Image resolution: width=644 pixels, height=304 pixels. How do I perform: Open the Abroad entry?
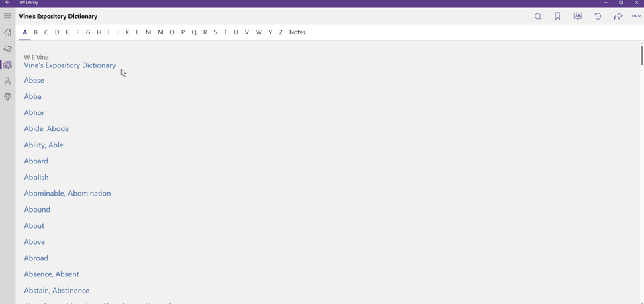coord(36,258)
